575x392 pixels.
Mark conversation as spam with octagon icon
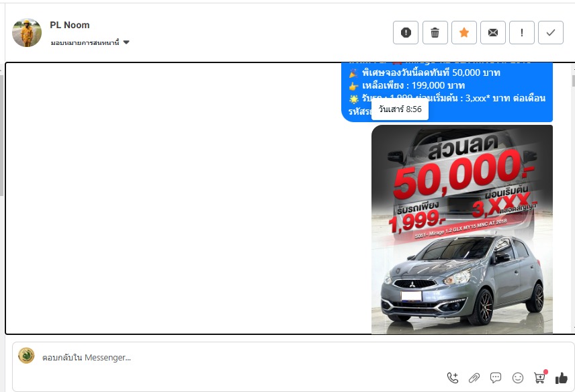point(406,32)
